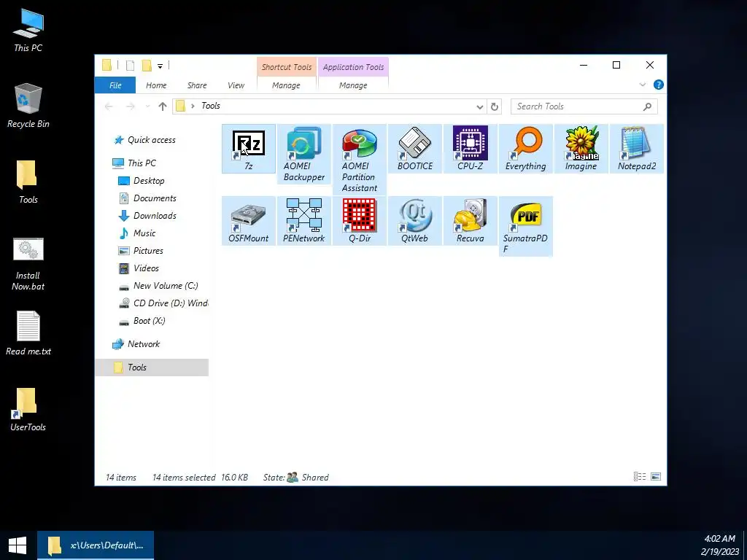The image size is (747, 560).
Task: Select the Tools folder on desktop
Action: pos(28,182)
